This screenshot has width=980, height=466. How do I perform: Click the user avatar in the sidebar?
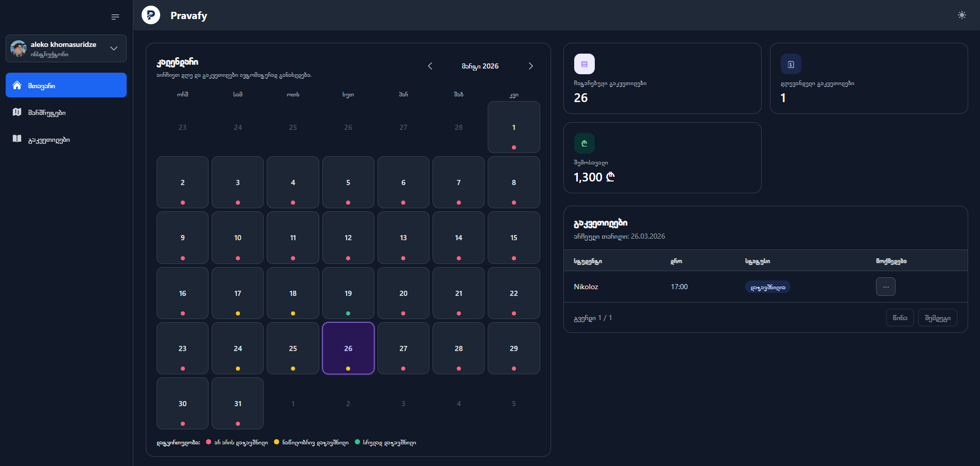pyautogui.click(x=19, y=48)
